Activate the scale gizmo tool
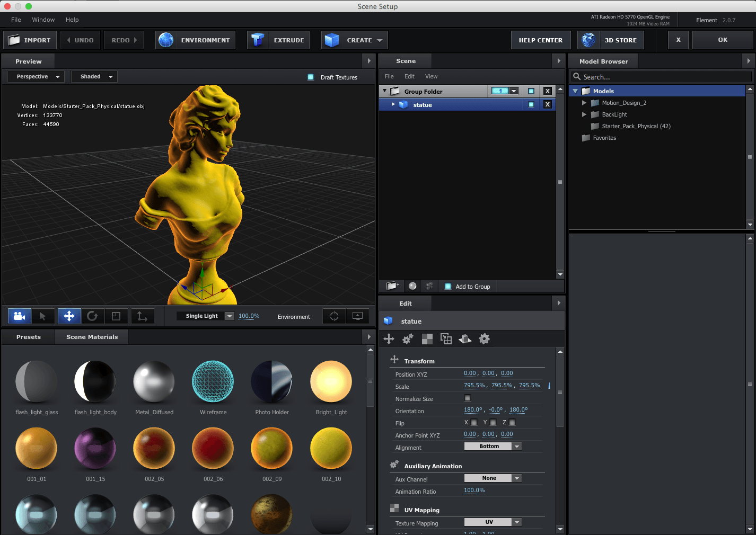 pos(116,316)
